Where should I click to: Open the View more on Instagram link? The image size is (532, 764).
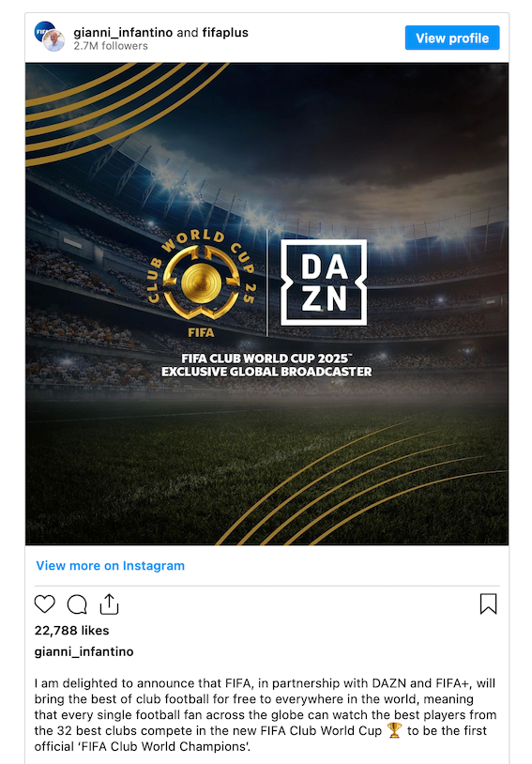110,566
